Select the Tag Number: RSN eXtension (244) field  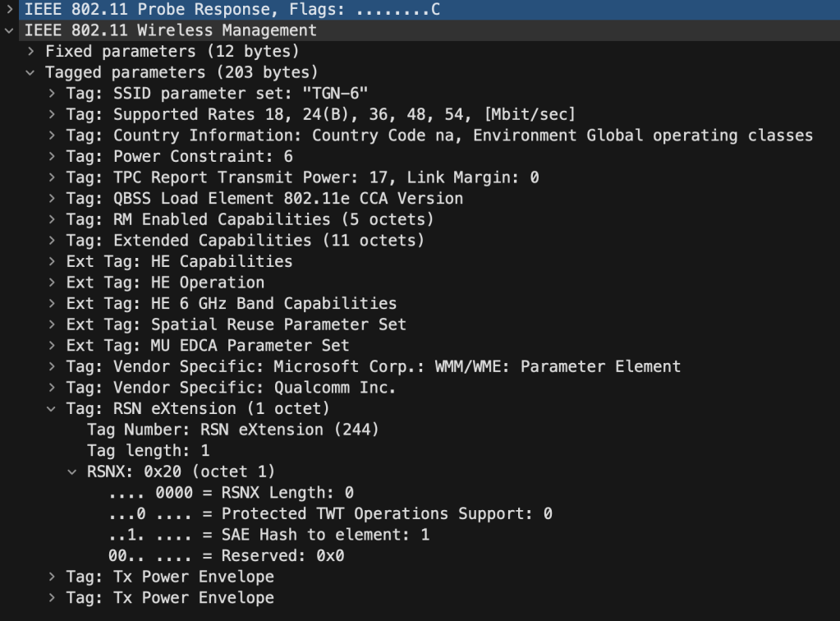pyautogui.click(x=232, y=430)
